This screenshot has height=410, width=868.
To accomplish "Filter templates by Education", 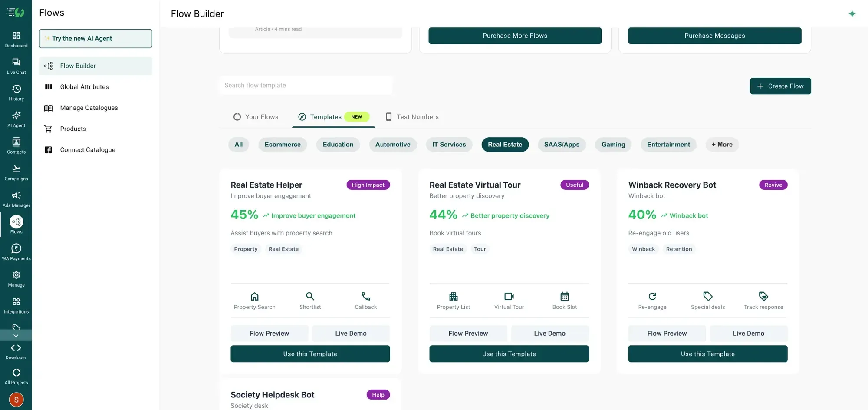I will pos(338,145).
